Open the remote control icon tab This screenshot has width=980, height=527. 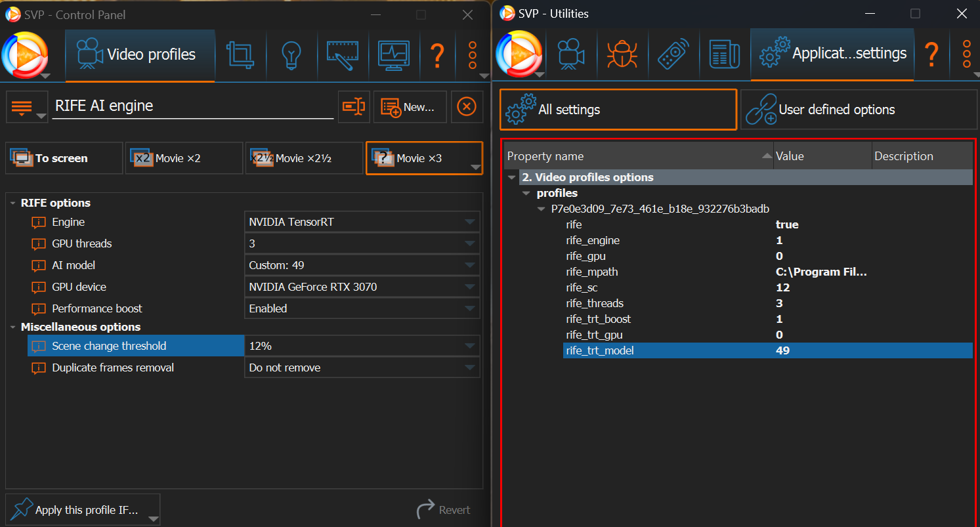[x=673, y=54]
